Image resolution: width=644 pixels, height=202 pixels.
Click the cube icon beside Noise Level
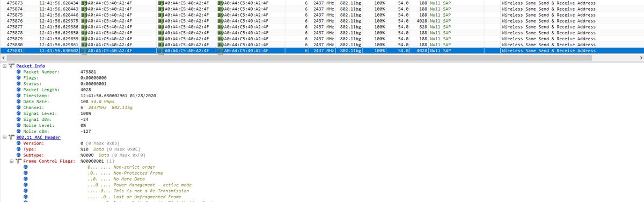click(x=19, y=125)
